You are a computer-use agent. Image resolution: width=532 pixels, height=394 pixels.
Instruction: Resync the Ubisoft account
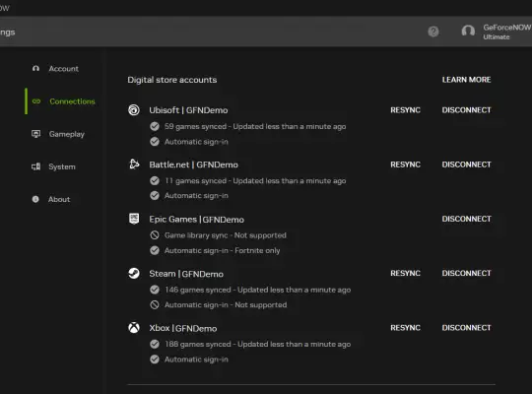pyautogui.click(x=405, y=110)
